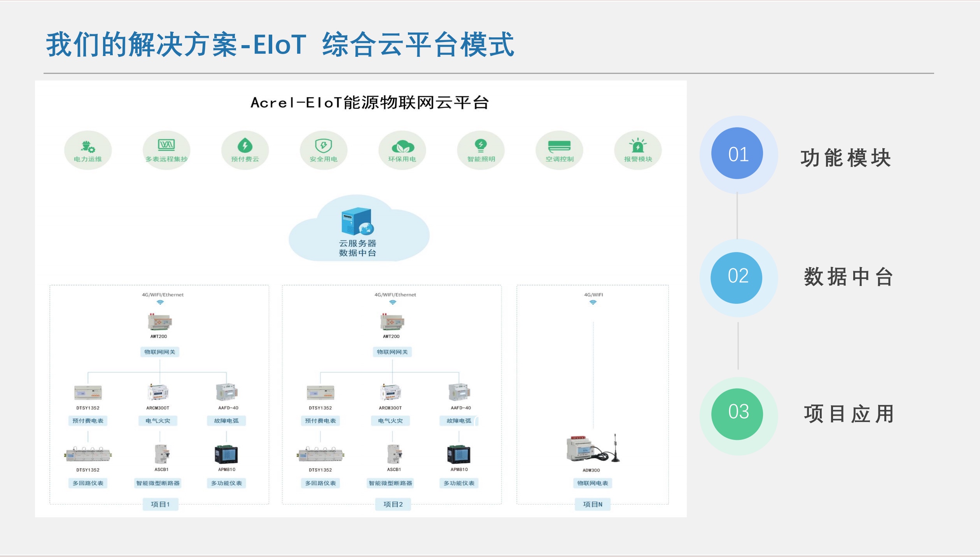Click the 数据中台 heading beside circle 02
The height and width of the screenshot is (557, 980).
pos(848,277)
